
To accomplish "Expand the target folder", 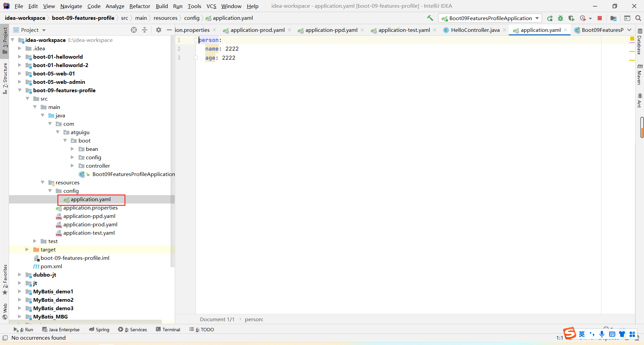I will (27, 249).
